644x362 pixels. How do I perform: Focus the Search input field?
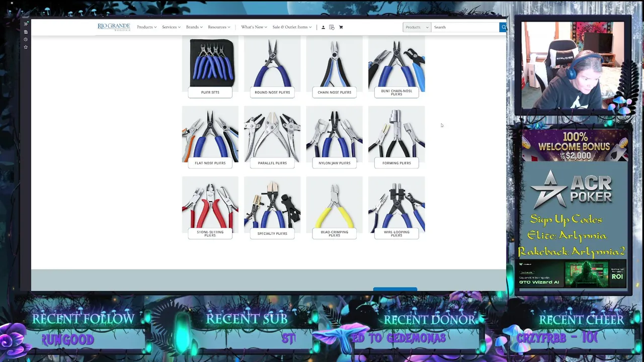tap(465, 27)
